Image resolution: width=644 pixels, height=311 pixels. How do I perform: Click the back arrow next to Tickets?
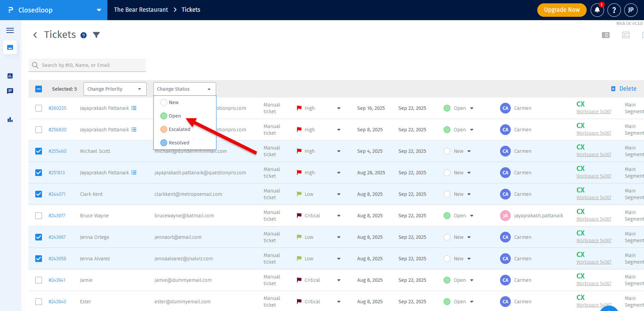[35, 35]
